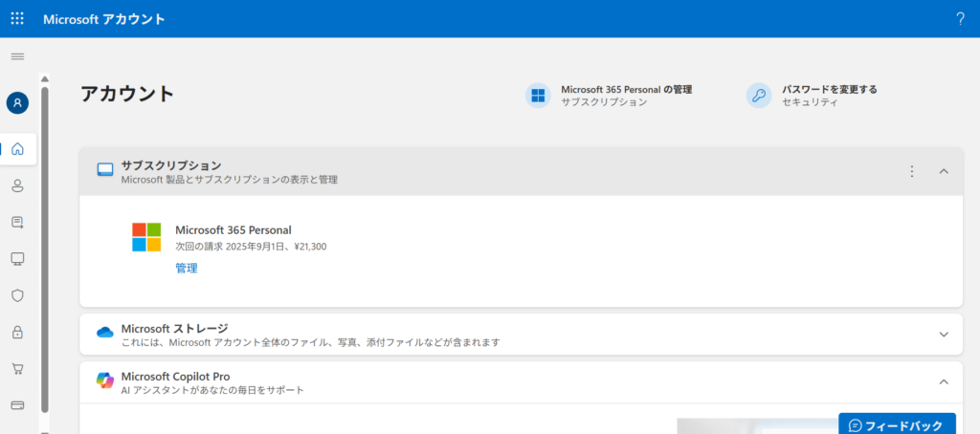The height and width of the screenshot is (434, 980).
Task: Click the Microsoft Copilot Pro section title
Action: coord(176,377)
